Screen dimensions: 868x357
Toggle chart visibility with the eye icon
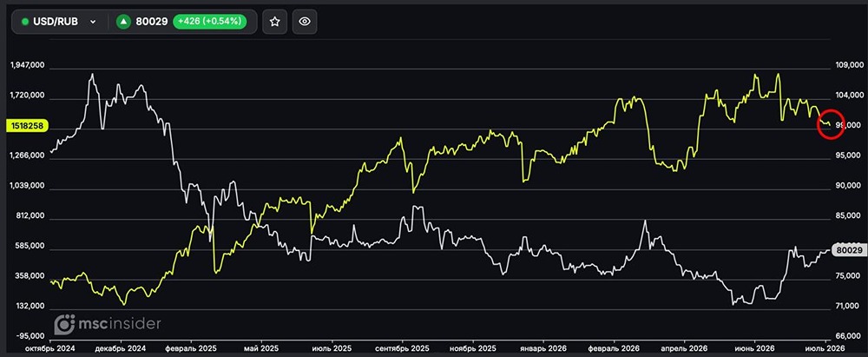[304, 22]
